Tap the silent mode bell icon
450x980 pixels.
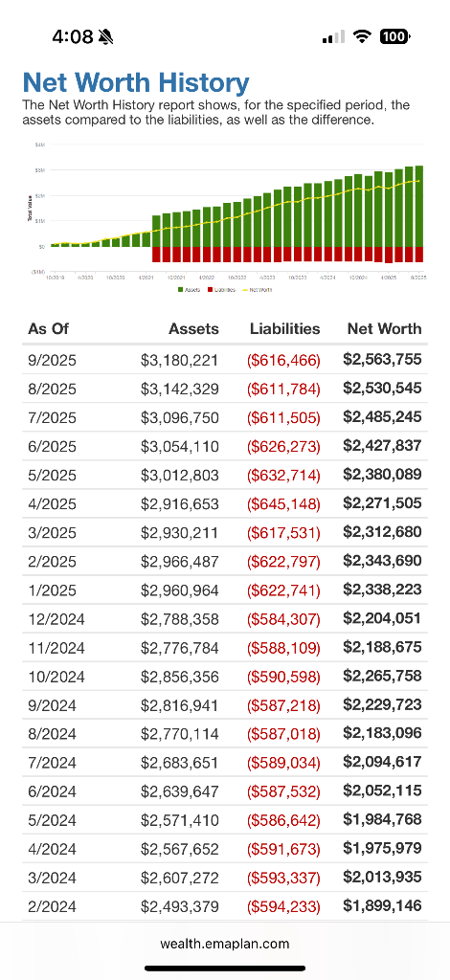tap(105, 37)
